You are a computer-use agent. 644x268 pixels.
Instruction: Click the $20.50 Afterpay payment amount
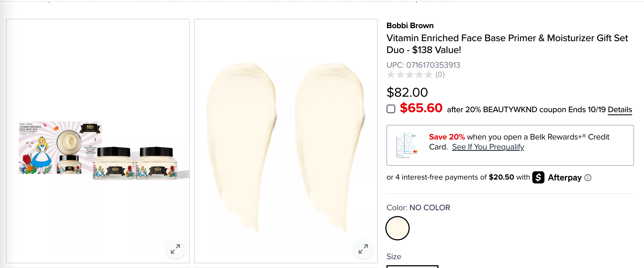(501, 177)
